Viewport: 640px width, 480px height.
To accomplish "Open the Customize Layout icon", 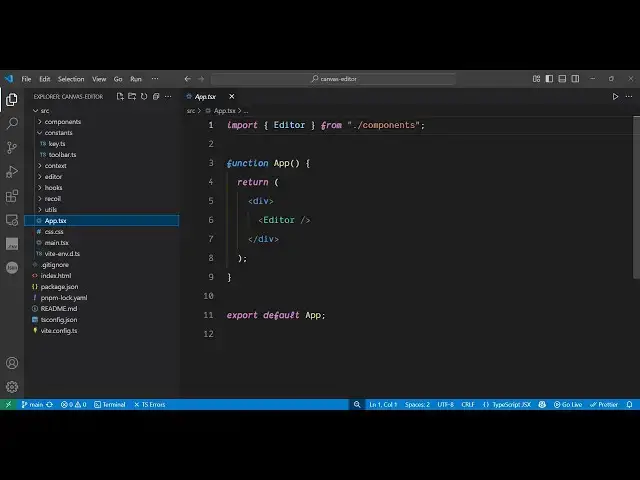I will pos(536,79).
